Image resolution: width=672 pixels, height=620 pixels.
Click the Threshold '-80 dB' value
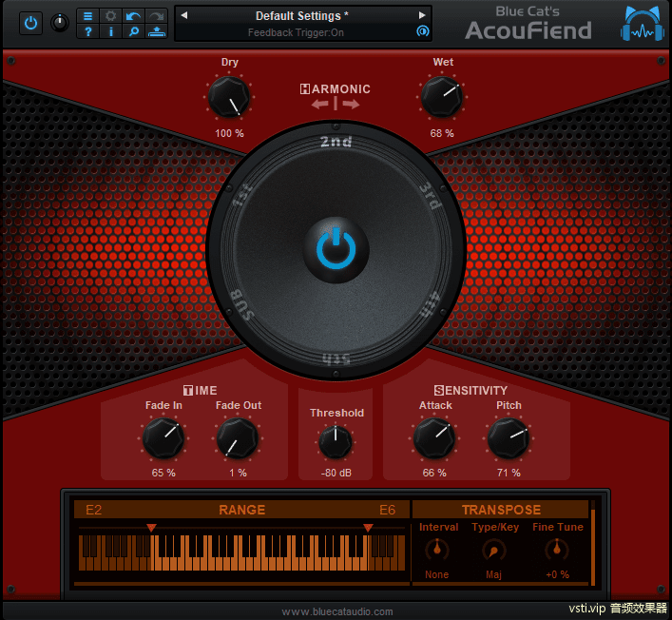pos(336,473)
